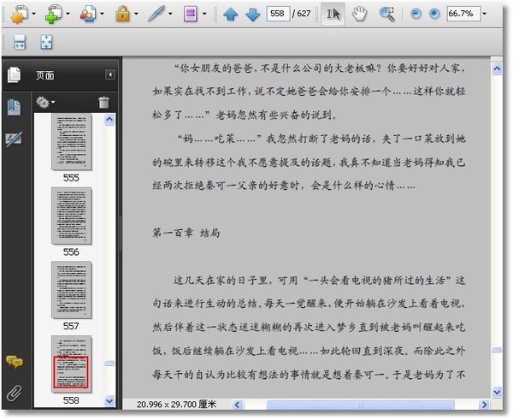This screenshot has height=420, width=513.
Task: Click the Combine Files icon
Action: click(53, 14)
